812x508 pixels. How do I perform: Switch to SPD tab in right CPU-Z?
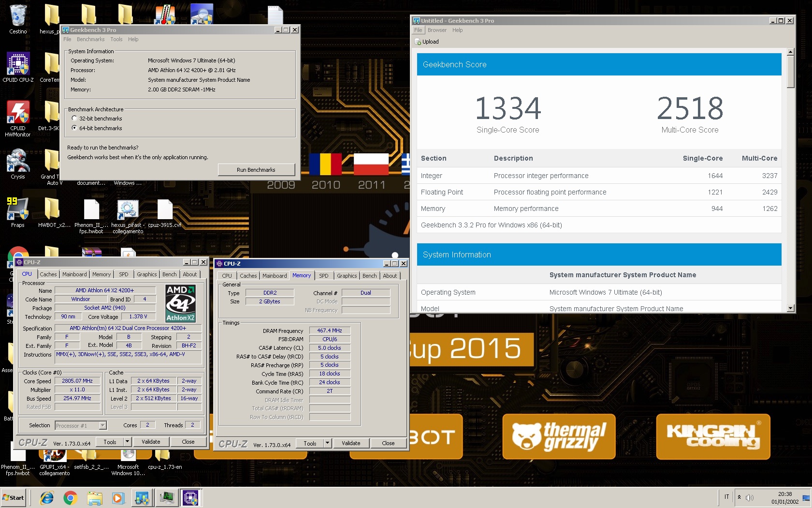pos(324,276)
